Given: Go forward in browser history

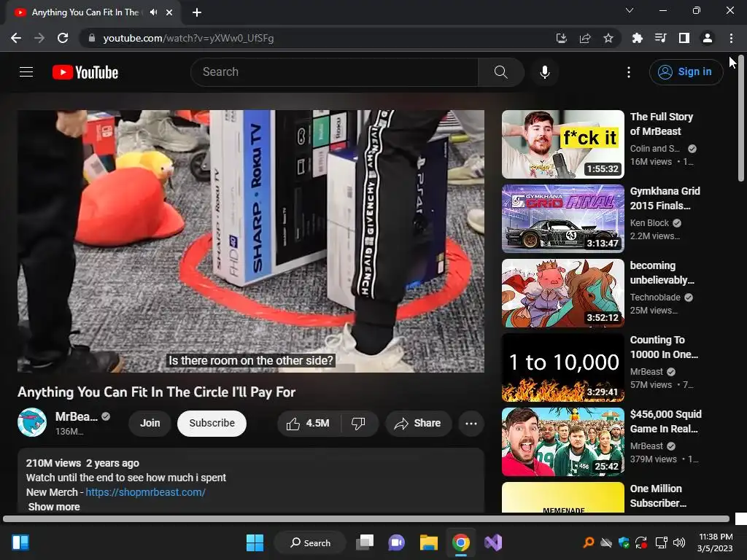Looking at the screenshot, I should coord(39,38).
